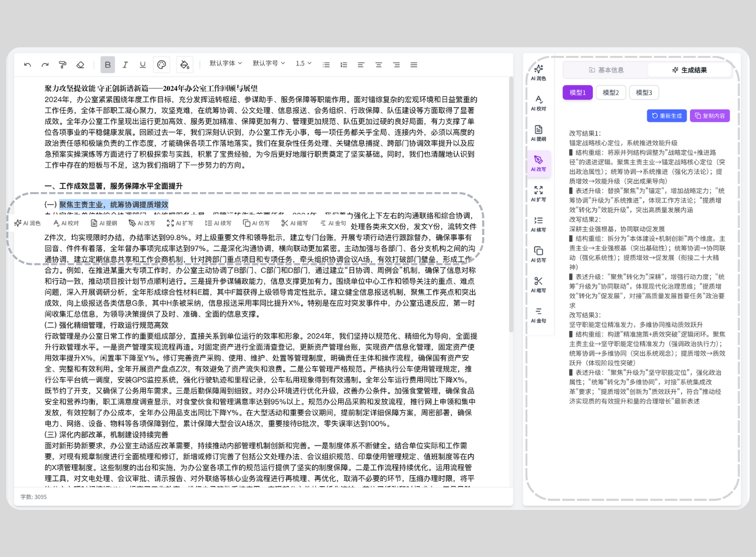The image size is (756, 557).
Task: Click the 复制内容 button
Action: click(709, 116)
